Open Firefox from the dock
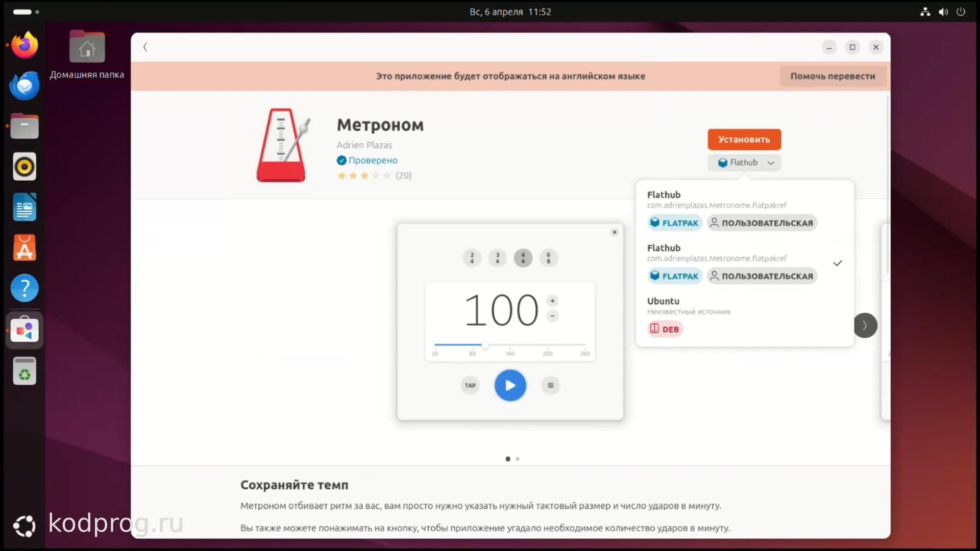The width and height of the screenshot is (980, 551). [x=24, y=45]
